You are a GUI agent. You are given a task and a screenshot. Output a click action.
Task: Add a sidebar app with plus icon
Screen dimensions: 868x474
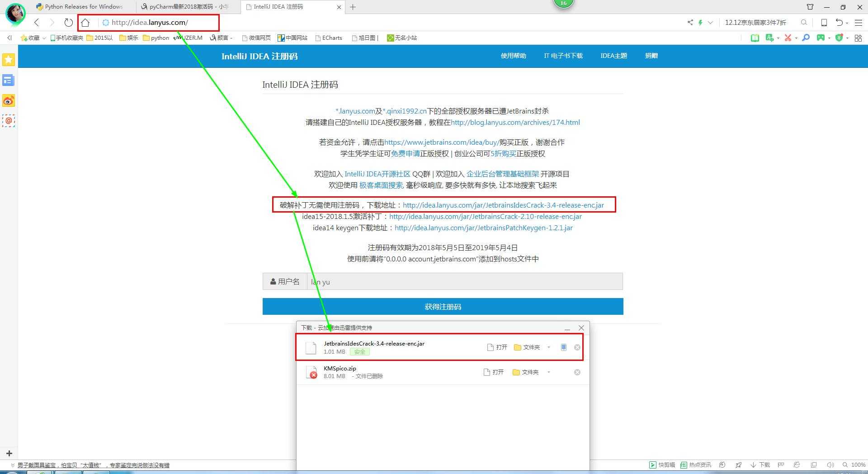[9, 453]
